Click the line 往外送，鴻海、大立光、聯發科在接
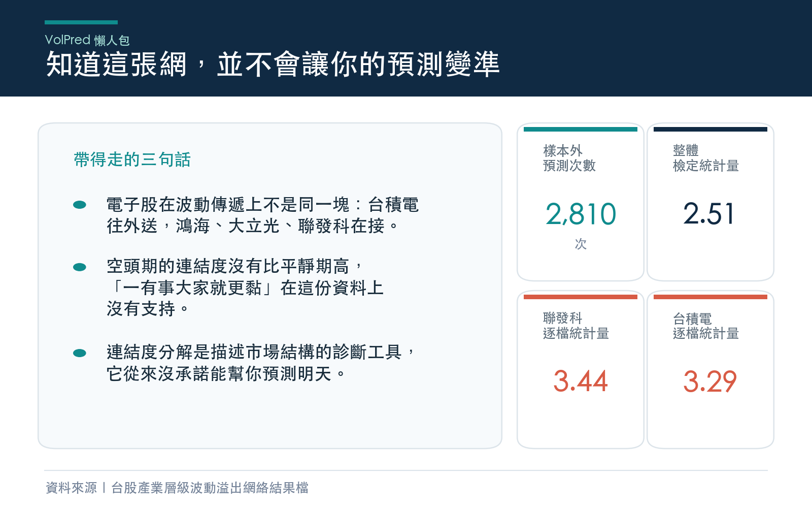Screen dimensions: 812x508 coord(252,226)
